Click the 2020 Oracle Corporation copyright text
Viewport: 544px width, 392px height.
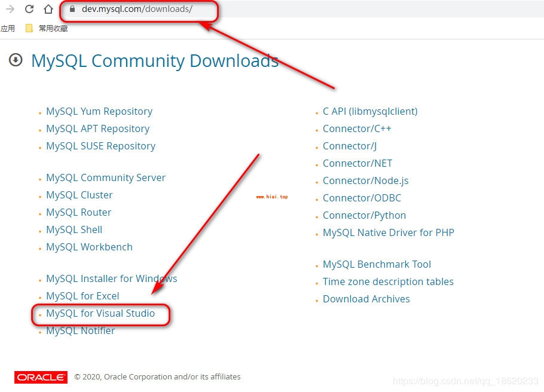click(157, 376)
